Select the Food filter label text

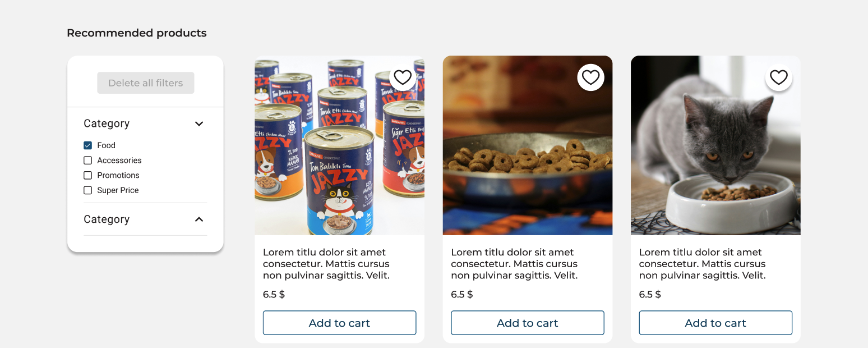(106, 145)
